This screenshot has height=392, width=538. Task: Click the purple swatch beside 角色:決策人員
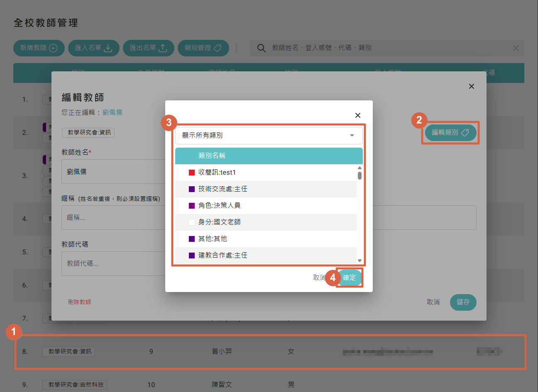[192, 206]
